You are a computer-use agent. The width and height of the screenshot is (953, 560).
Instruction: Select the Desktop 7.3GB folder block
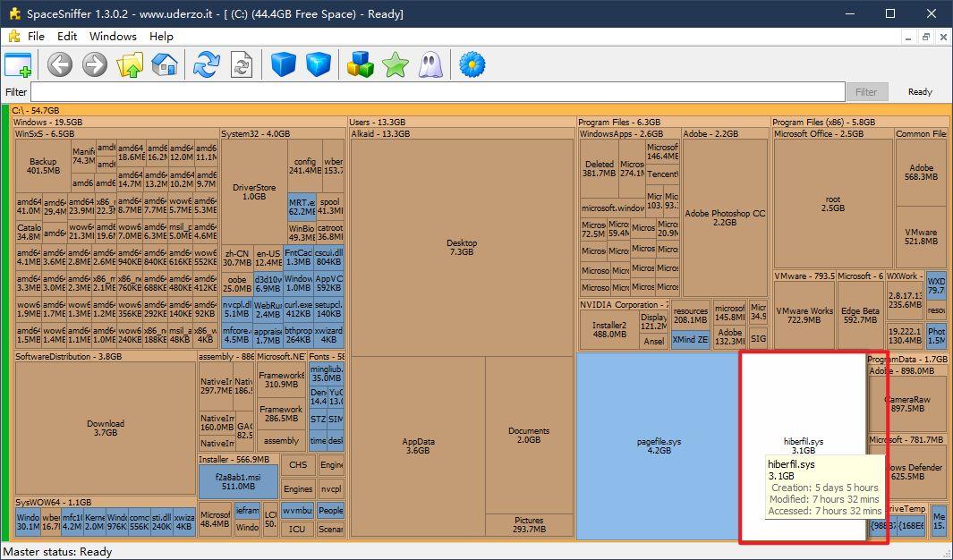pyautogui.click(x=462, y=247)
